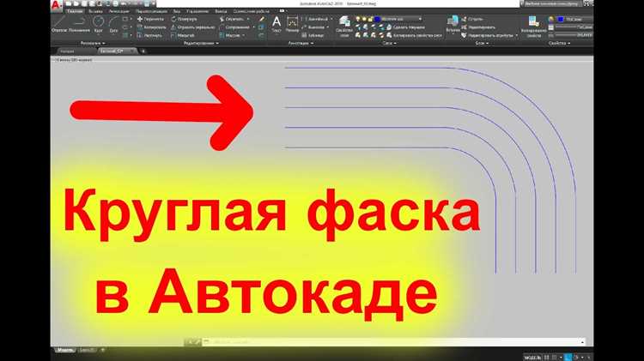The width and height of the screenshot is (644, 361).
Task: Expand the Рисование panel
Action: 93,43
